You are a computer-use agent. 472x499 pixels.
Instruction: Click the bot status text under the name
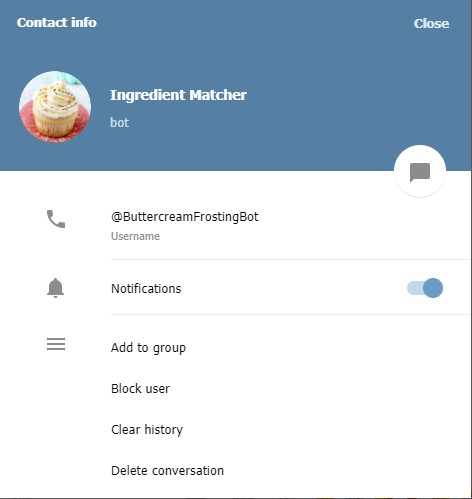[x=119, y=122]
